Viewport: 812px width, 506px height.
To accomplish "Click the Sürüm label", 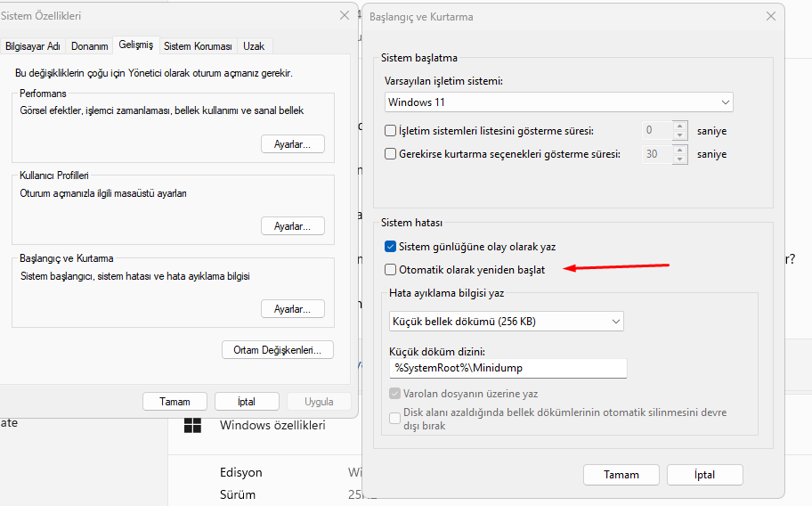I will pos(237,494).
